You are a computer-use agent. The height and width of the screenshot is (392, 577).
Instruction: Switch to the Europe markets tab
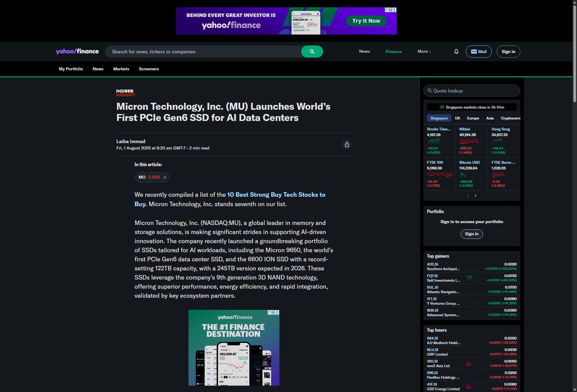[x=473, y=118]
